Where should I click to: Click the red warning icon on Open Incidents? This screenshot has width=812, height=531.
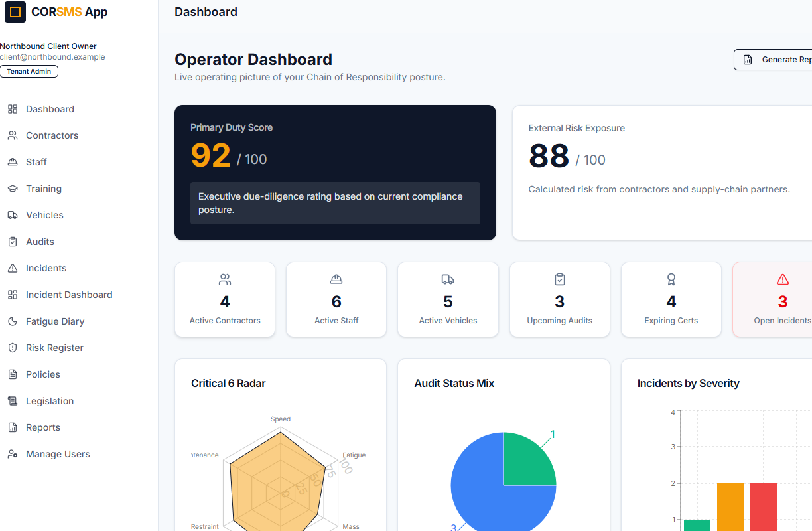pos(783,279)
